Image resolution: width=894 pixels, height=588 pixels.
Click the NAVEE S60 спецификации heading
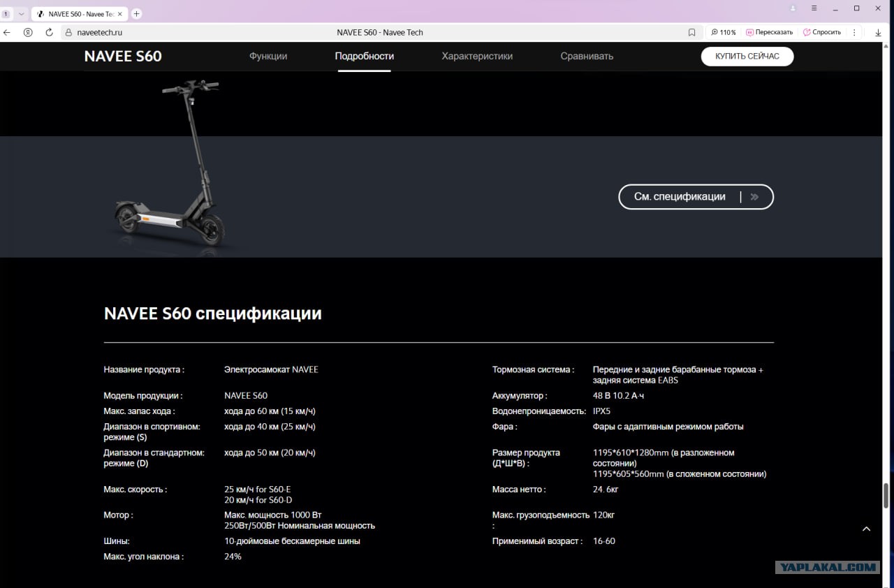[x=213, y=314]
